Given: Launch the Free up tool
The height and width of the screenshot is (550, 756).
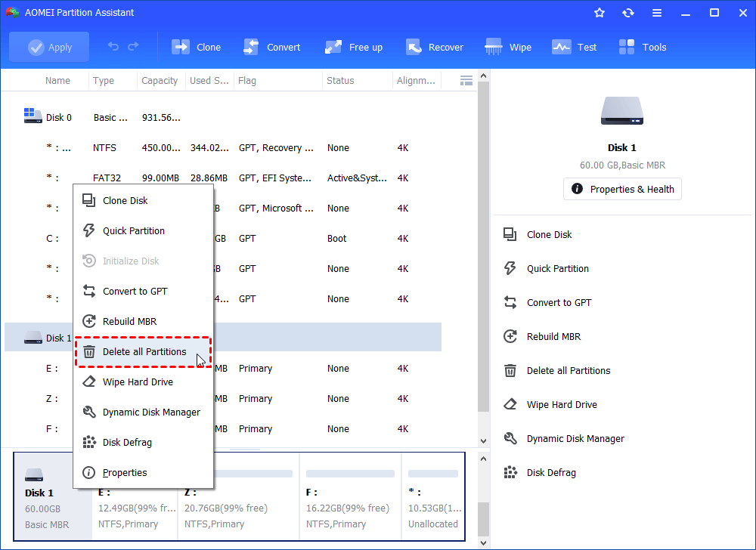Looking at the screenshot, I should (x=353, y=46).
